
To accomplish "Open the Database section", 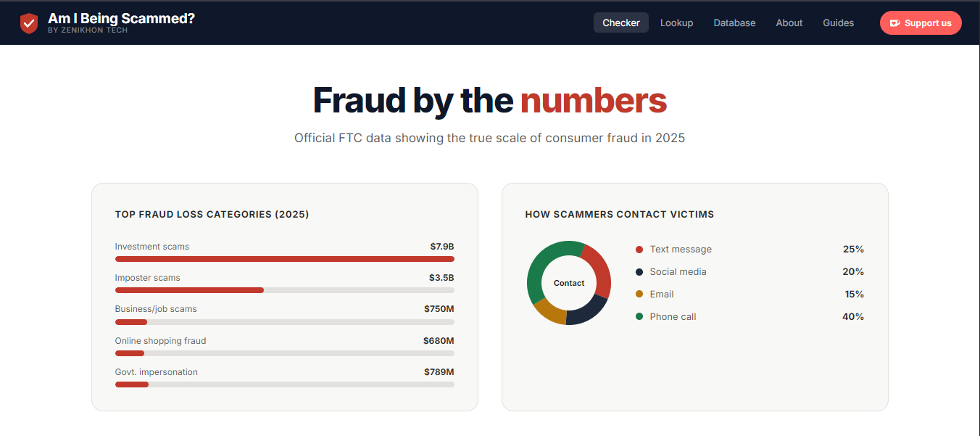I will [x=734, y=22].
